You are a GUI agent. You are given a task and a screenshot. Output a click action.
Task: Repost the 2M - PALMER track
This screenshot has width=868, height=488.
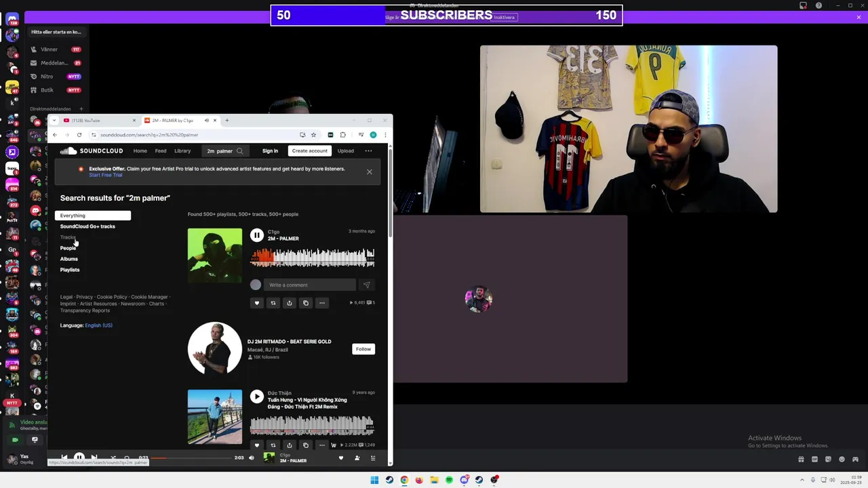pyautogui.click(x=273, y=303)
